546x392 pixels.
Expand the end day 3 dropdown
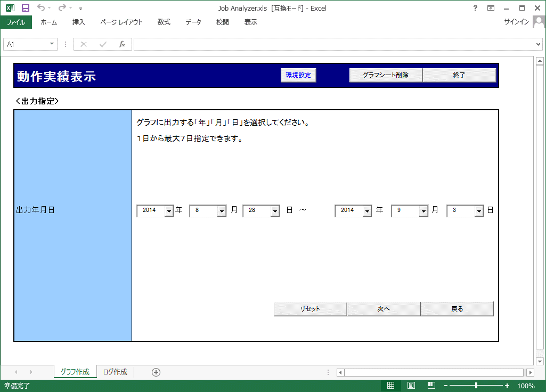479,211
